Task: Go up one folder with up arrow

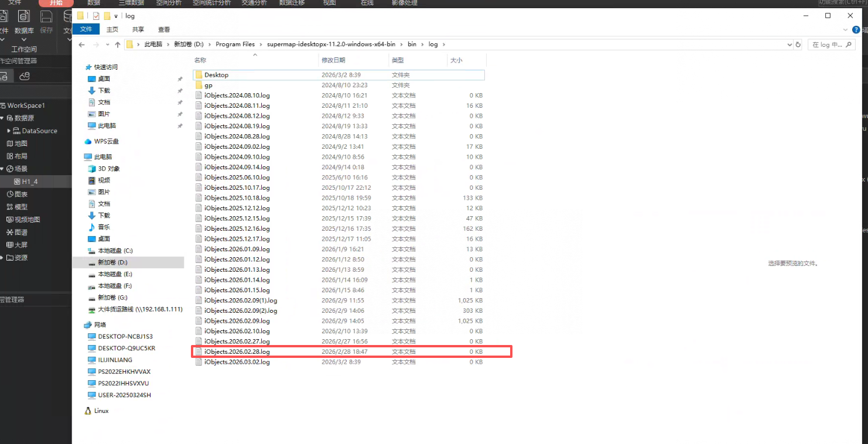Action: pos(117,45)
